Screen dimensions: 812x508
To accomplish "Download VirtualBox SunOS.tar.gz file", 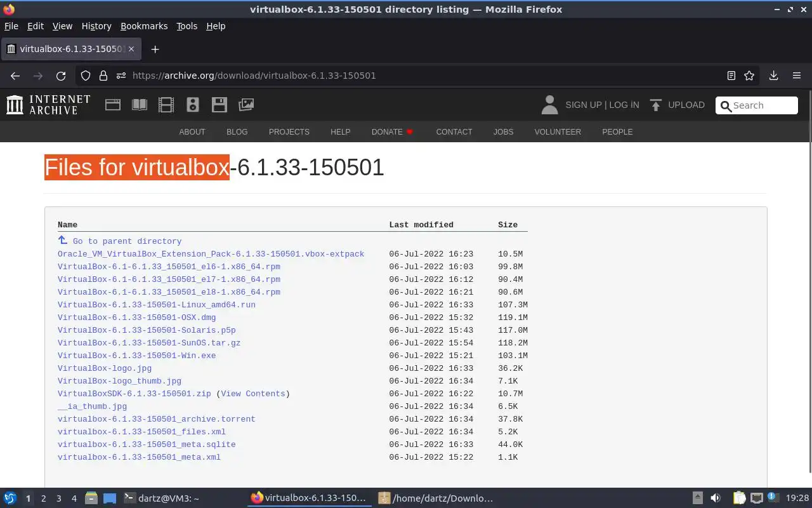I will 149,343.
